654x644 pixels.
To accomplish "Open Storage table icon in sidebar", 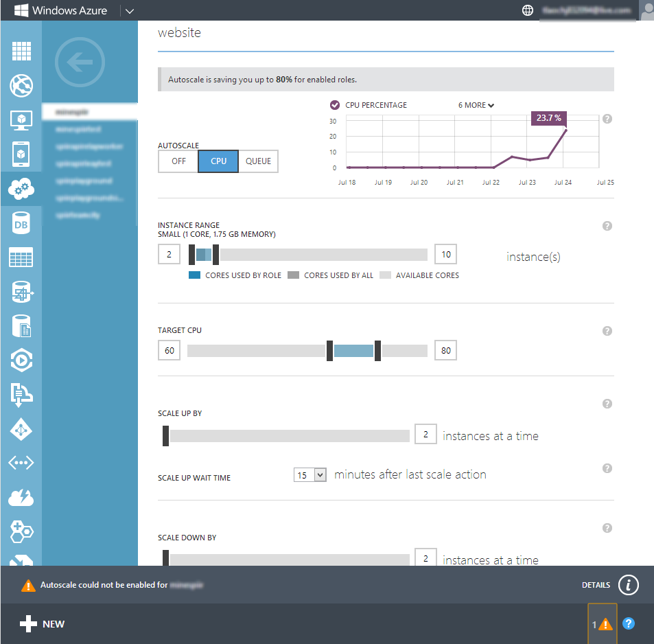I will [21, 257].
